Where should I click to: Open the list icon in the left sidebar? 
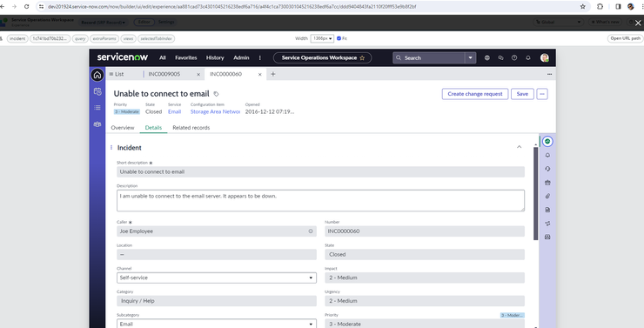point(97,108)
